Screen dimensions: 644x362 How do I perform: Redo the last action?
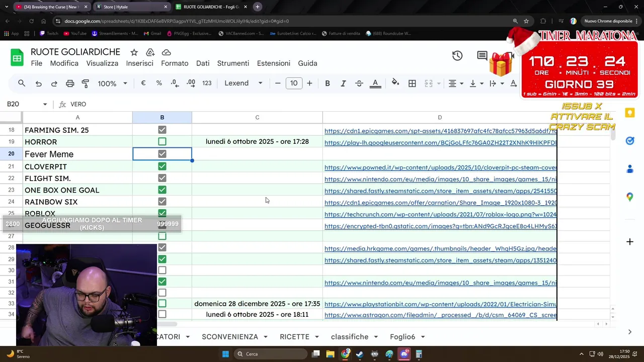click(x=54, y=83)
